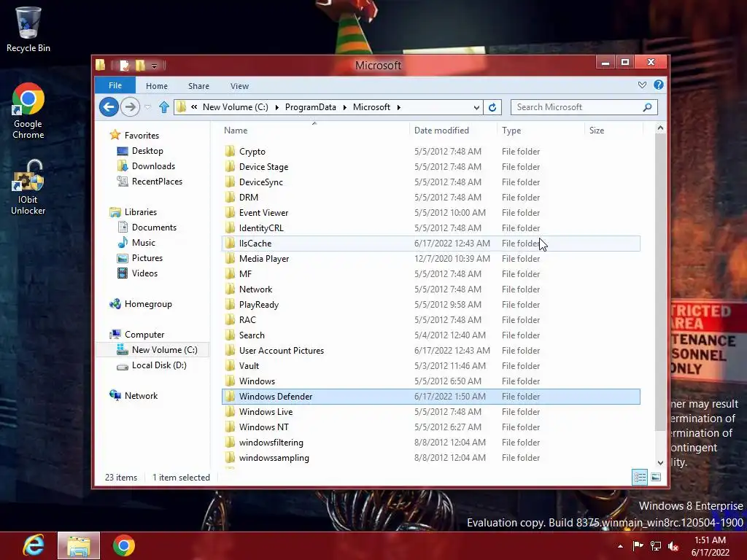Switch to Large icons view layout icon
This screenshot has width=747, height=560.
pyautogui.click(x=656, y=477)
